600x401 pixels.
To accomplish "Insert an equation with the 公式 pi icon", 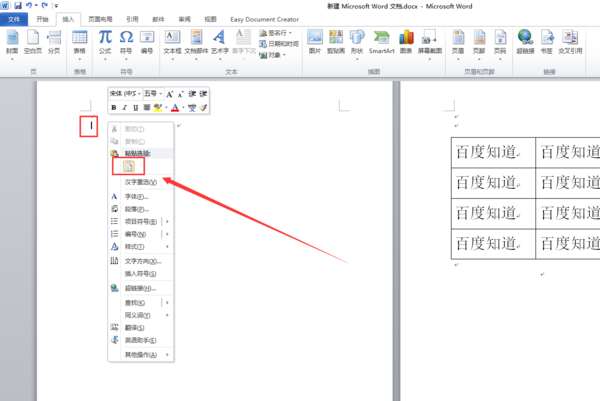I will [x=105, y=43].
